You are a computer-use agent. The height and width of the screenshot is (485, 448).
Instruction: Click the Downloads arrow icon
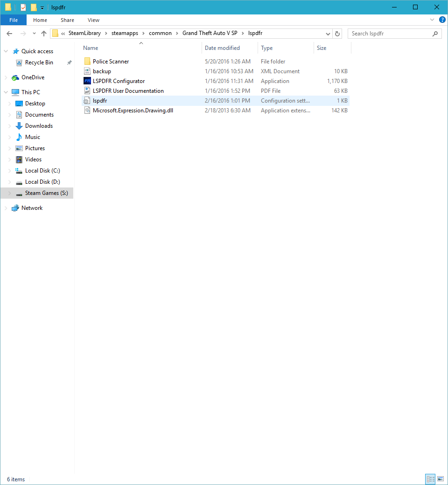click(x=19, y=126)
